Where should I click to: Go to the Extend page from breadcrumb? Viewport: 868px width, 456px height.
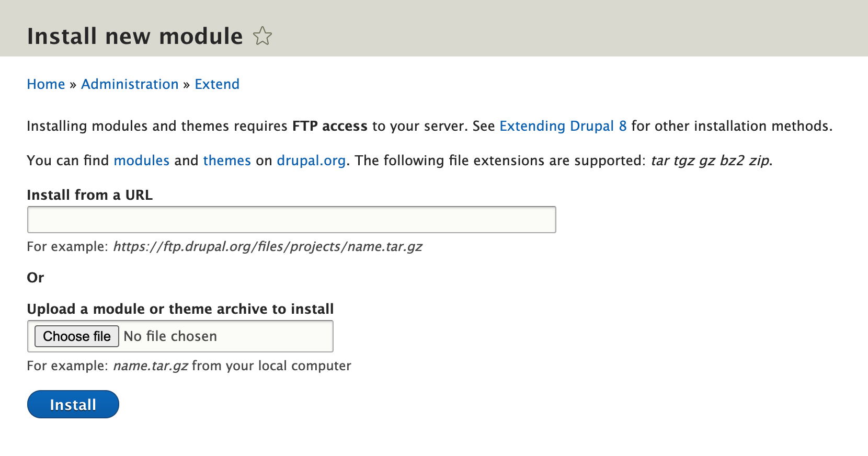[x=217, y=84]
